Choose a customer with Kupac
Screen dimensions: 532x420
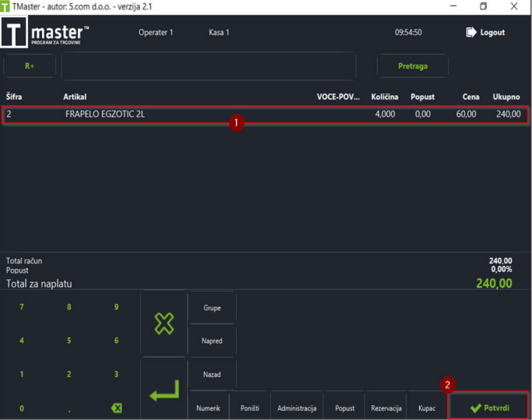[427, 408]
